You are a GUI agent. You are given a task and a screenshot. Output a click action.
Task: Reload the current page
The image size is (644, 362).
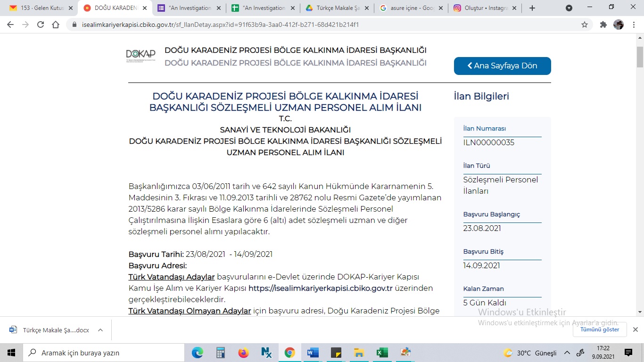point(41,25)
